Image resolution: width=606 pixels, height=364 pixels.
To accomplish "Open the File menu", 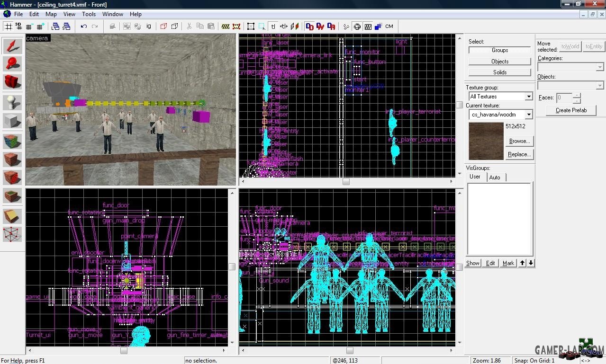I will click(18, 14).
